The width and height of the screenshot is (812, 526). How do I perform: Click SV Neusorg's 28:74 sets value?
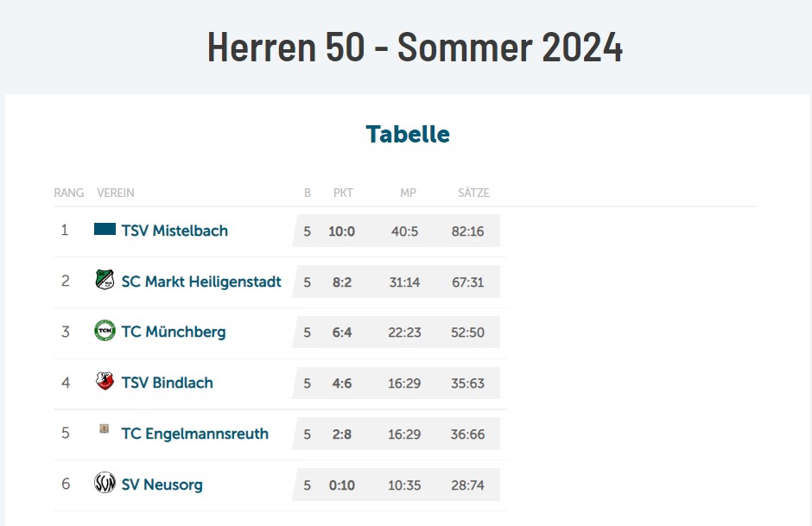click(x=467, y=485)
